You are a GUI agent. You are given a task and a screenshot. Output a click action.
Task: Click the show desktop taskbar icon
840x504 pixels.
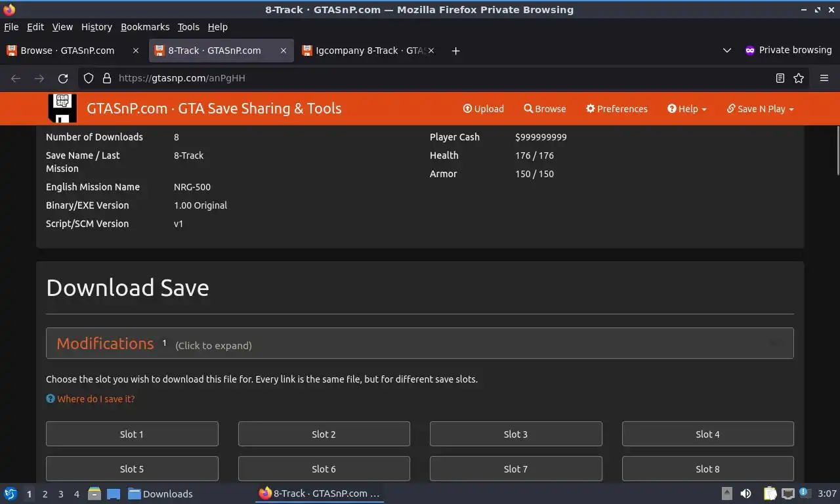(114, 493)
